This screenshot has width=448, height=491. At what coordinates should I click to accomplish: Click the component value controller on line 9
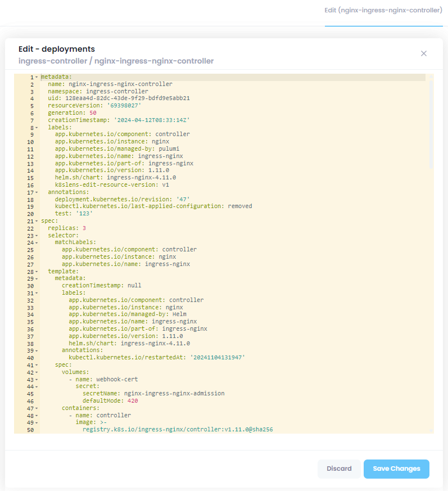[173, 134]
